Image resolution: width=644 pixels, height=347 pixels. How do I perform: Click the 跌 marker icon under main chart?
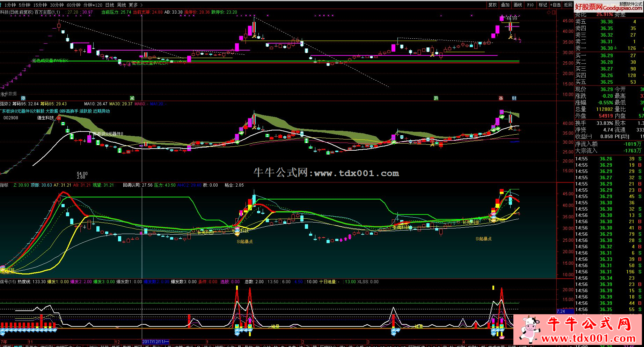[436, 98]
